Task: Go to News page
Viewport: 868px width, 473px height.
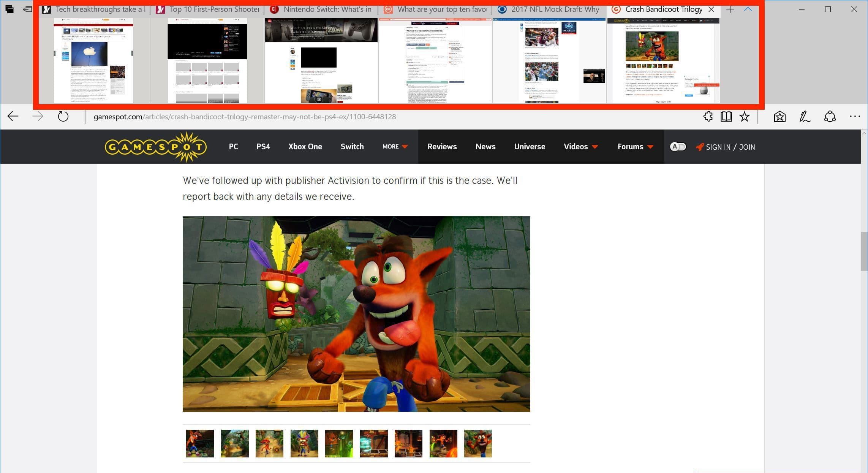Action: pyautogui.click(x=485, y=147)
